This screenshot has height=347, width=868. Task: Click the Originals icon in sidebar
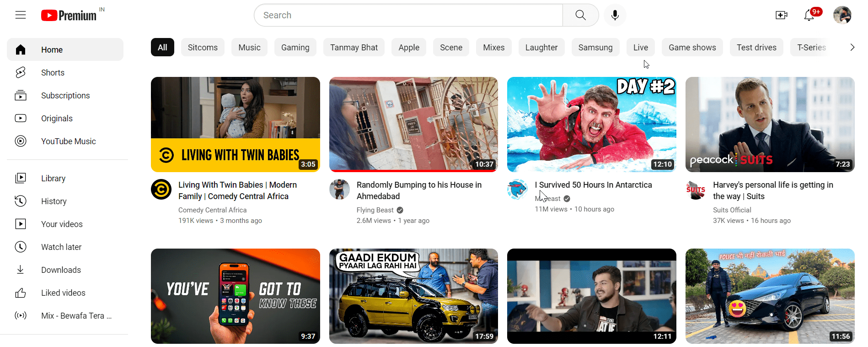click(x=21, y=118)
